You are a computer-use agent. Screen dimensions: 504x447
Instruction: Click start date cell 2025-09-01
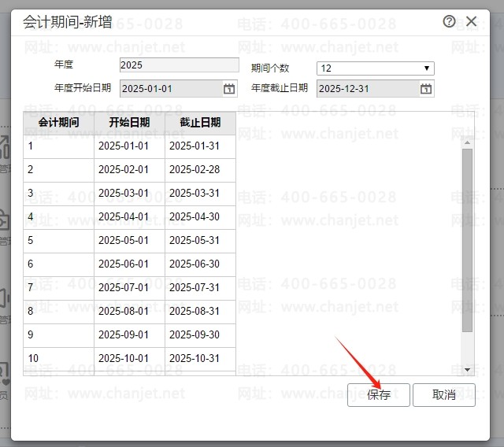pos(129,335)
